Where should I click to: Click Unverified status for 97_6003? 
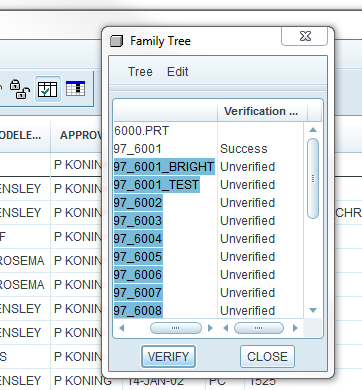[x=247, y=221]
